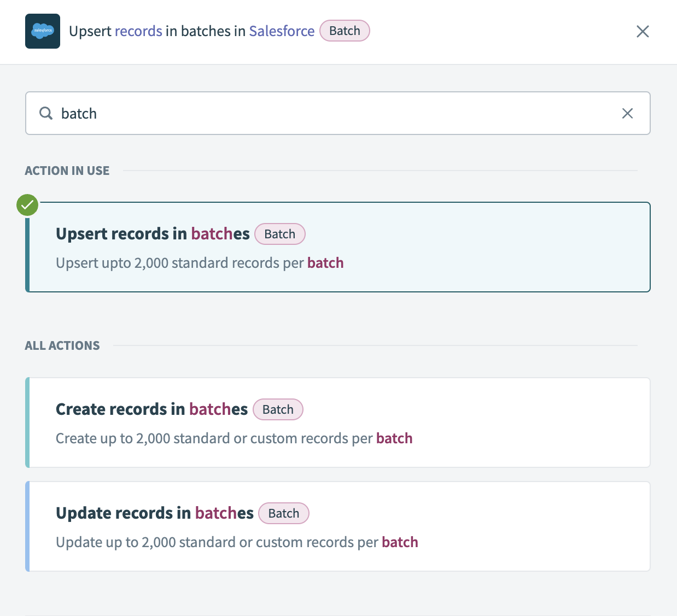Choose the 'Create records in batches' action
This screenshot has height=616, width=677.
(151, 409)
